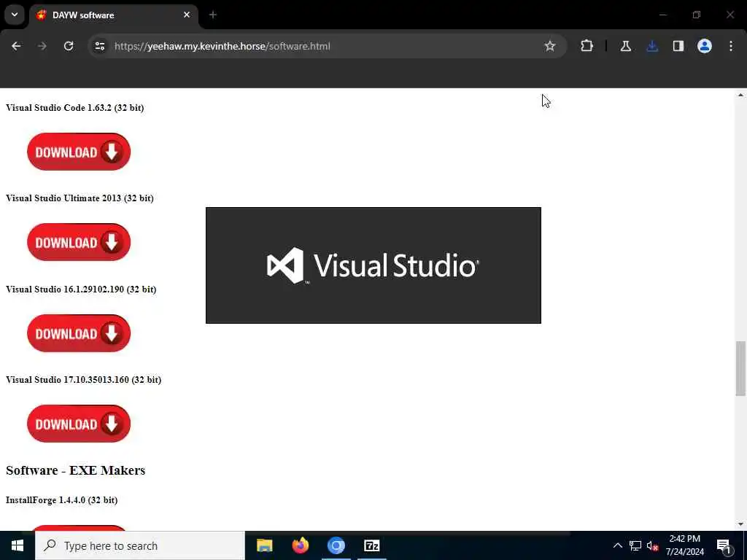Click the Visual Studio 16.1.29102.190 label
The width and height of the screenshot is (747, 560).
click(81, 289)
